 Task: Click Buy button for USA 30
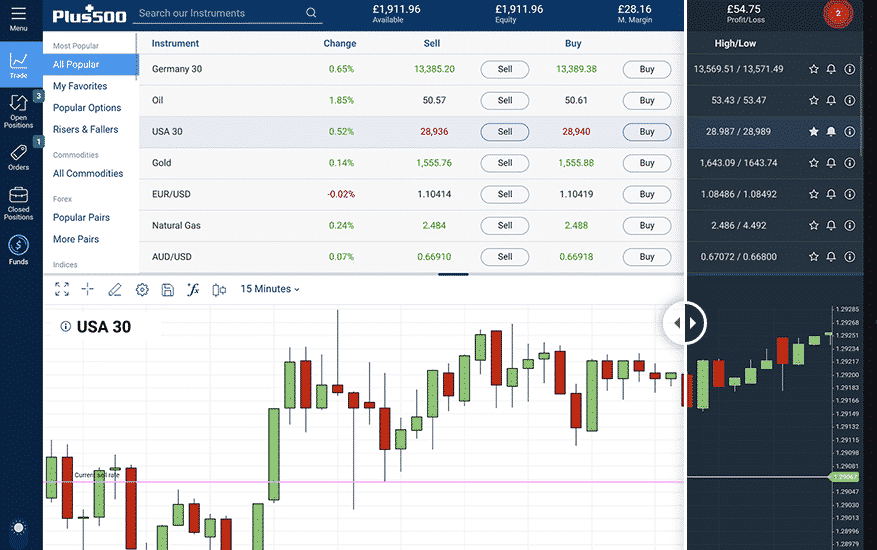pyautogui.click(x=647, y=131)
